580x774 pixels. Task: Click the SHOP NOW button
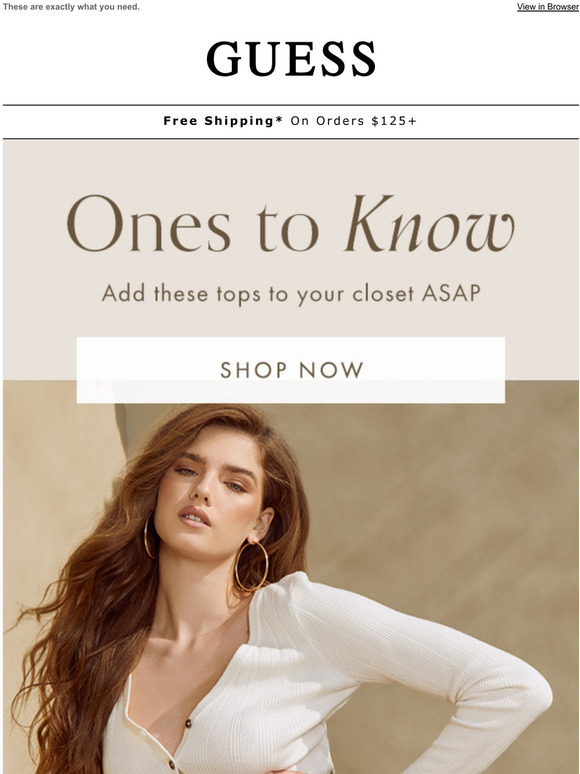point(291,370)
